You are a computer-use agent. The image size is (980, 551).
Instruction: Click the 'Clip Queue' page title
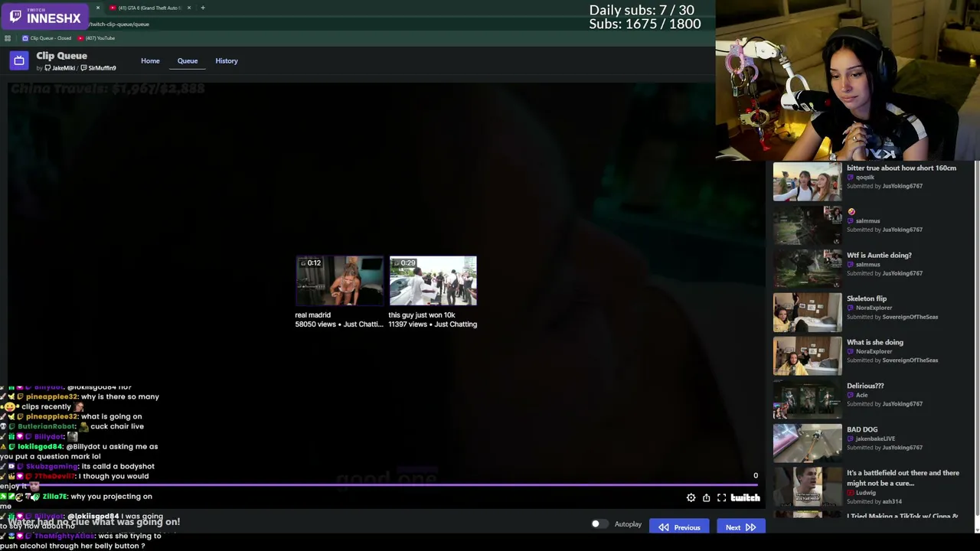(x=61, y=56)
